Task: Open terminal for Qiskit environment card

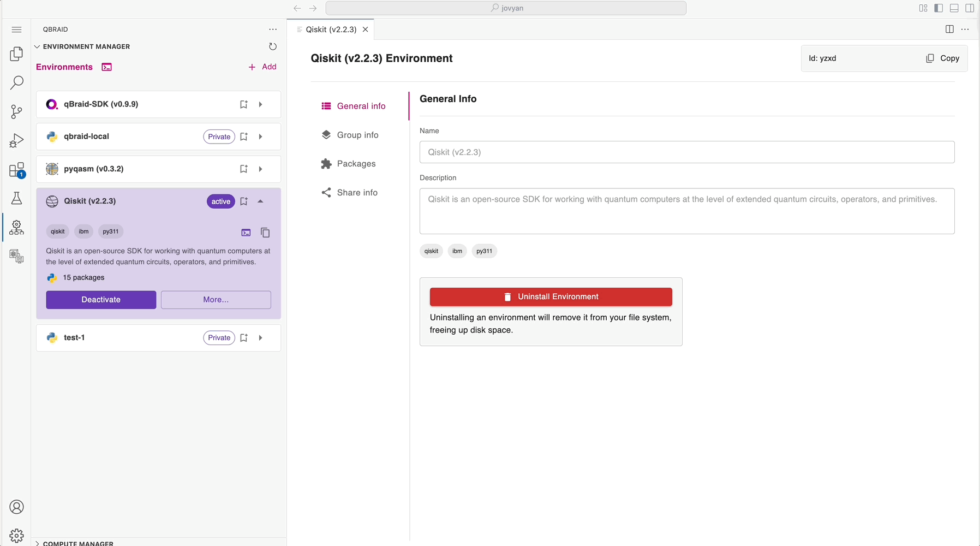Action: (x=246, y=233)
